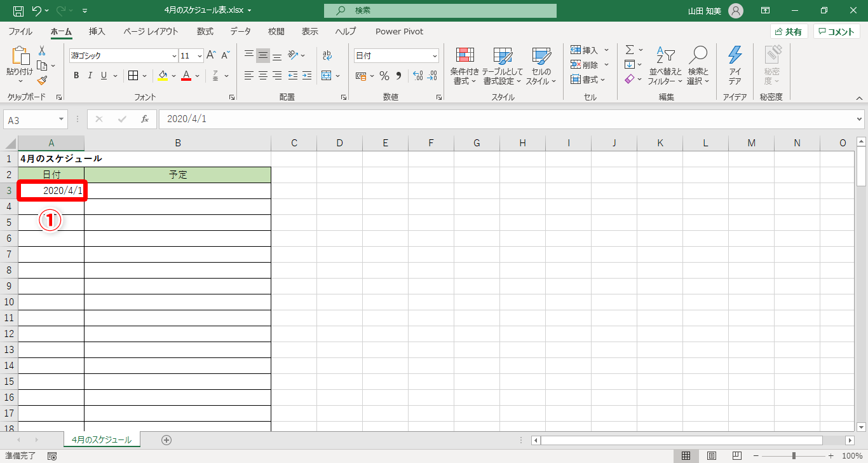The image size is (868, 463).
Task: Adjust the zoom slider handle
Action: [794, 456]
